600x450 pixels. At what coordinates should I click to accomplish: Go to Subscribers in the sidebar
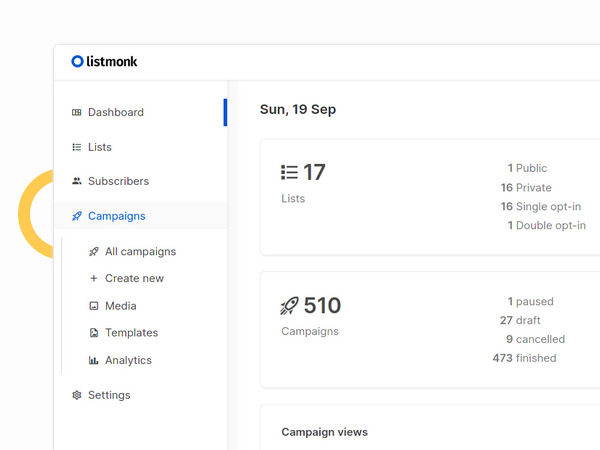[118, 182]
